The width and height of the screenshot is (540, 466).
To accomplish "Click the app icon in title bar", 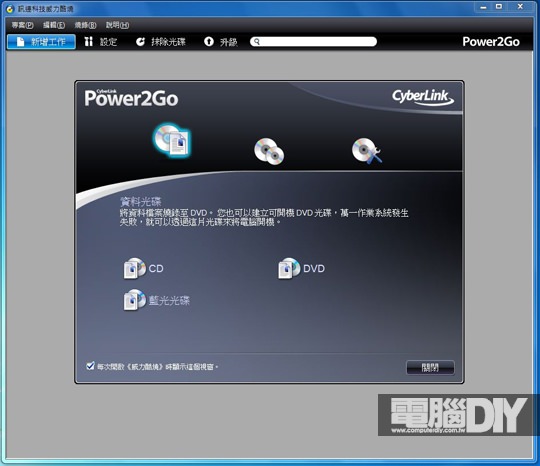I will [x=10, y=9].
